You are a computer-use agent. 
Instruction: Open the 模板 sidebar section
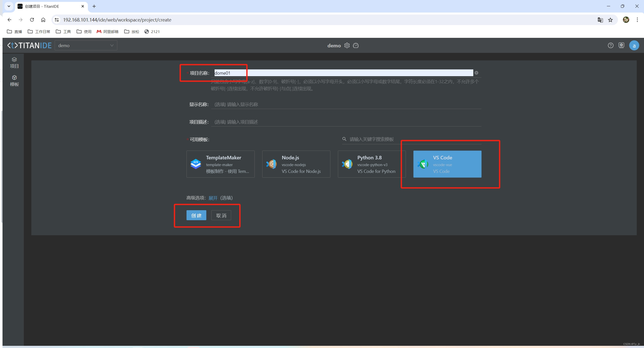(14, 81)
